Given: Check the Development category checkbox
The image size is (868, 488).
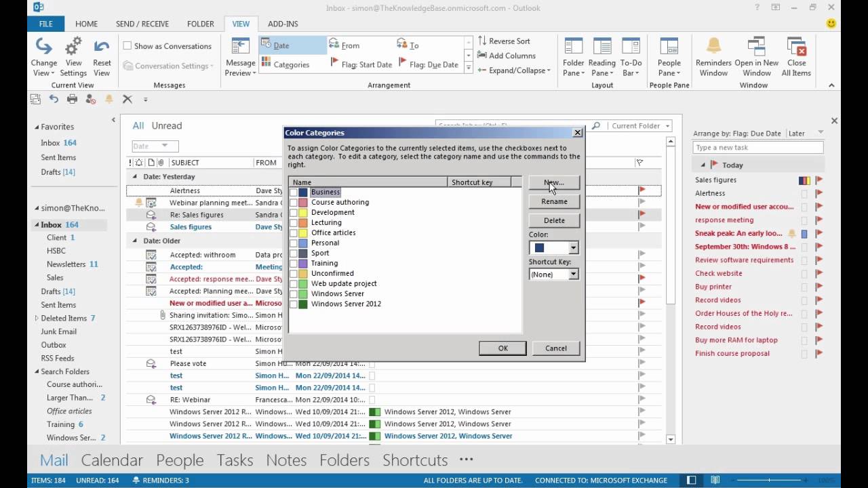Looking at the screenshot, I should pyautogui.click(x=293, y=213).
